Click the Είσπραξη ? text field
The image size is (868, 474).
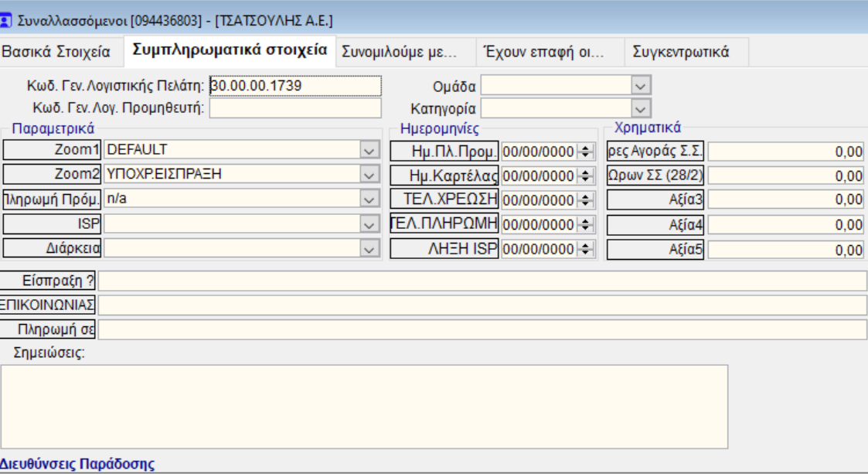coord(482,281)
